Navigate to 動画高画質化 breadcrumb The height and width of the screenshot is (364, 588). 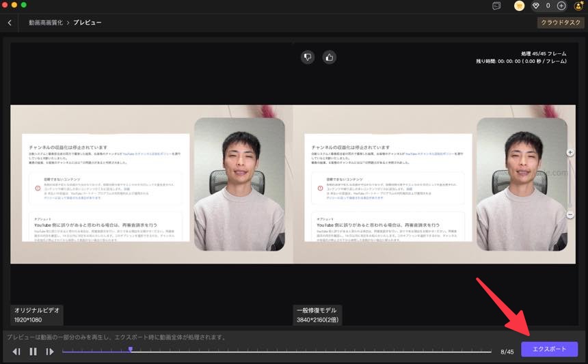(45, 23)
